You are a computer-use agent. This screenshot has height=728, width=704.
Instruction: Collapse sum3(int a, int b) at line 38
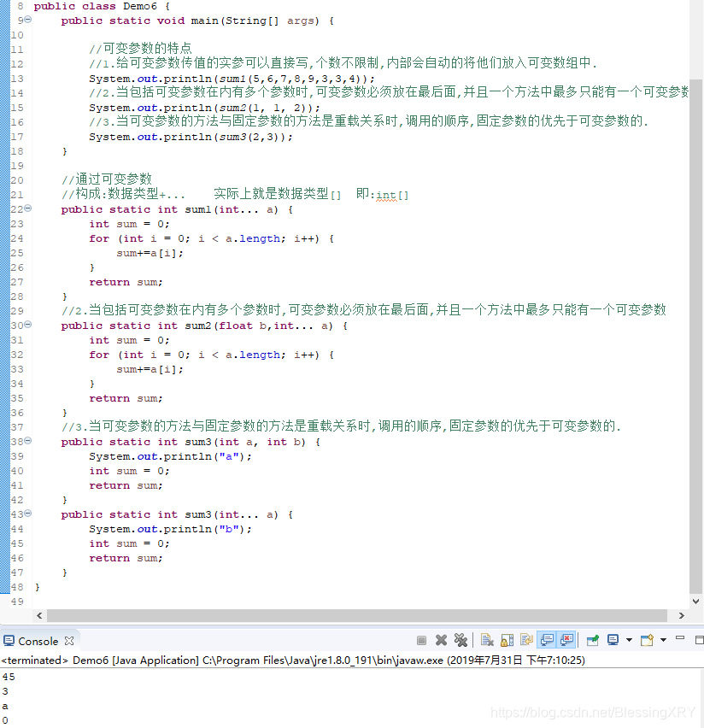(x=28, y=441)
